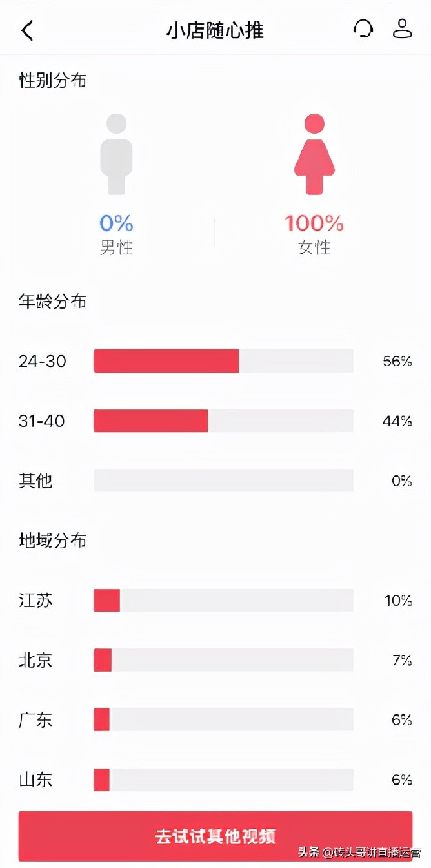This screenshot has width=431, height=868.
Task: Click the 山东 region bar
Action: click(223, 780)
